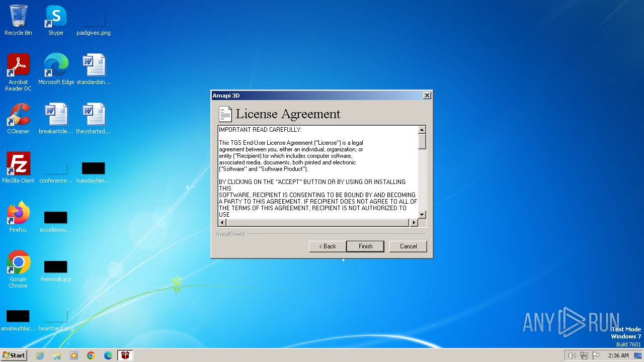Open the media player taskbar icon
The width and height of the screenshot is (644, 362).
74,355
